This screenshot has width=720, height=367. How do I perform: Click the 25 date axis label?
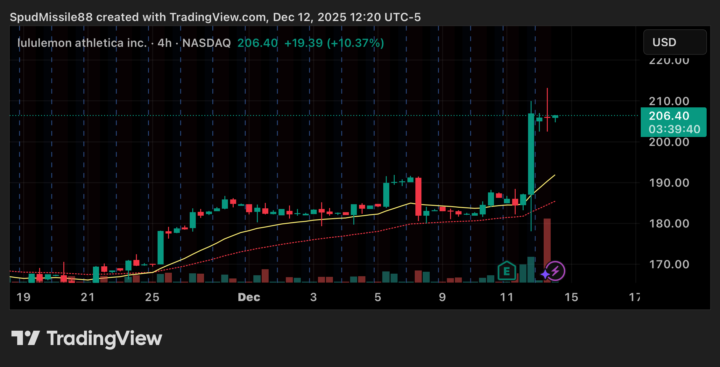[152, 297]
